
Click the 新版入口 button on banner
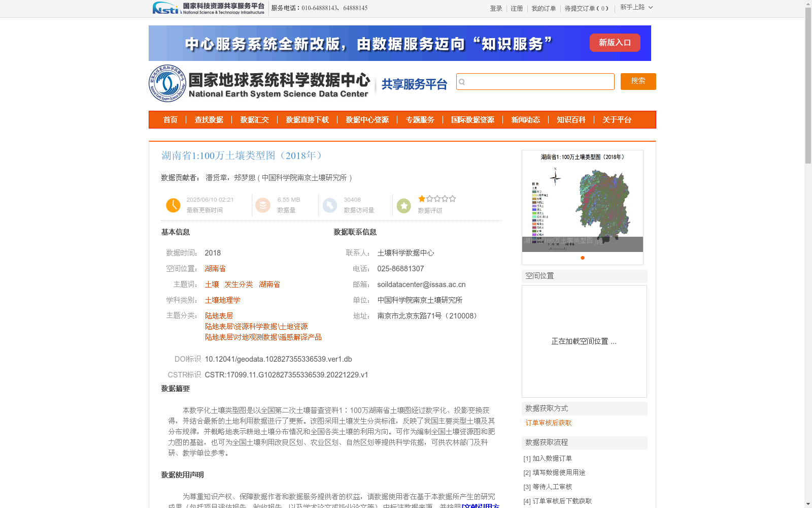click(615, 43)
